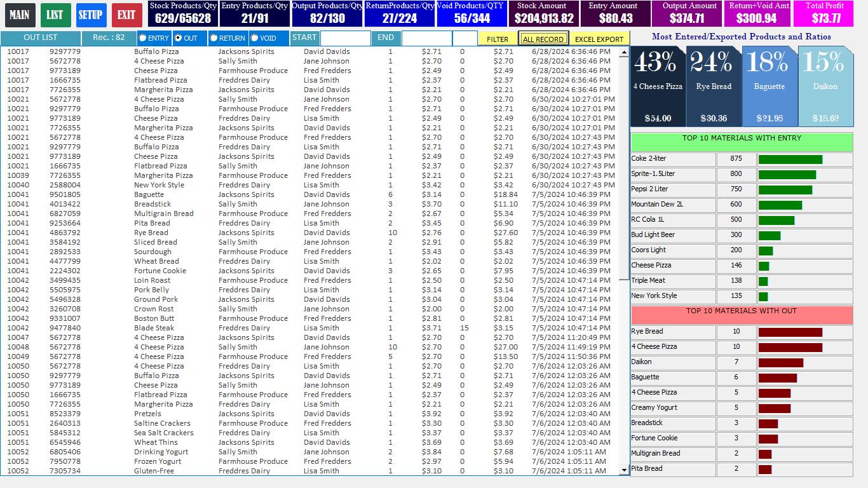Click the END date input field
The width and height of the screenshot is (868, 488).
coord(426,38)
